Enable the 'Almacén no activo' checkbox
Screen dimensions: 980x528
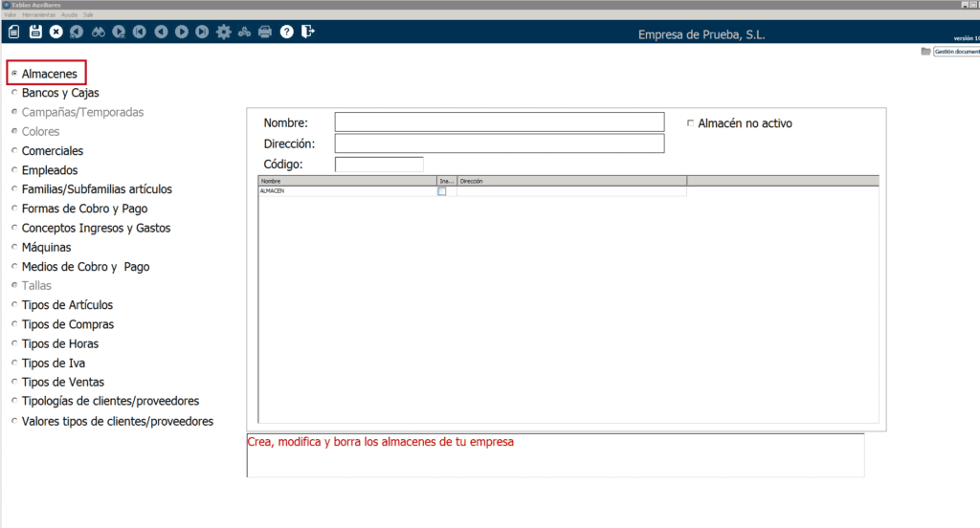coord(690,123)
